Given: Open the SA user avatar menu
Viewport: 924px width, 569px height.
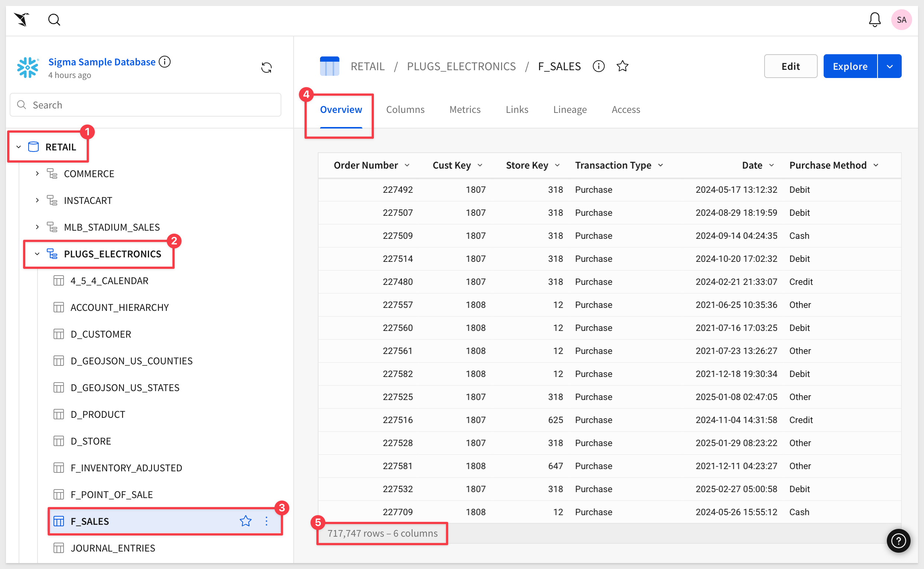Looking at the screenshot, I should tap(901, 20).
